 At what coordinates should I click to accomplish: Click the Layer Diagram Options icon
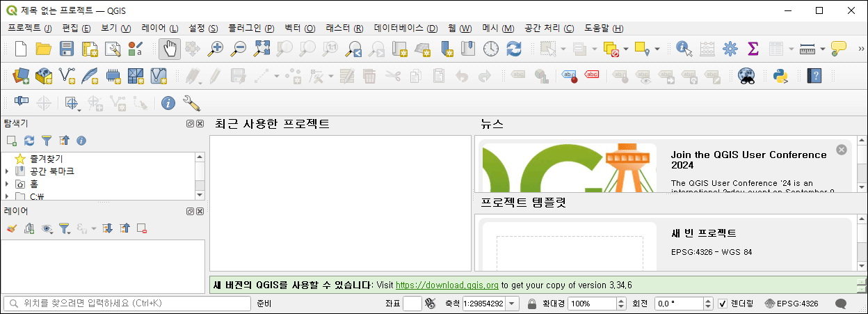click(x=541, y=75)
